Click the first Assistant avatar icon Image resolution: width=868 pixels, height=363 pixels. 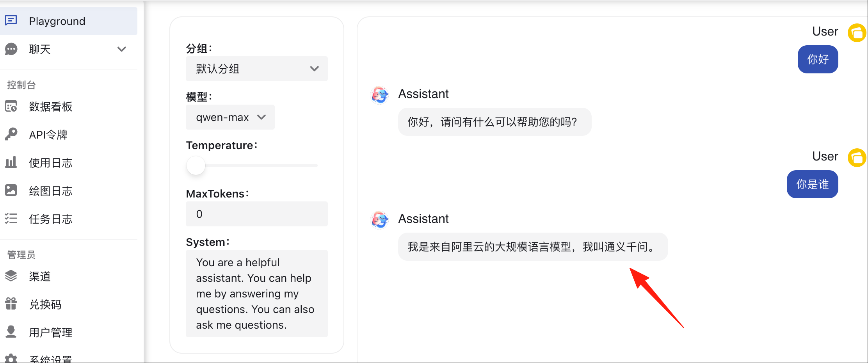click(x=379, y=94)
